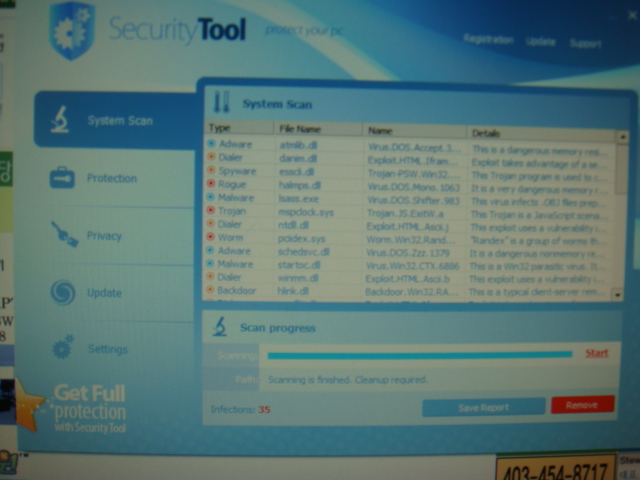This screenshot has width=640, height=480.
Task: Click threat name Virus.DOS.Zzz.1379
Action: click(x=408, y=253)
